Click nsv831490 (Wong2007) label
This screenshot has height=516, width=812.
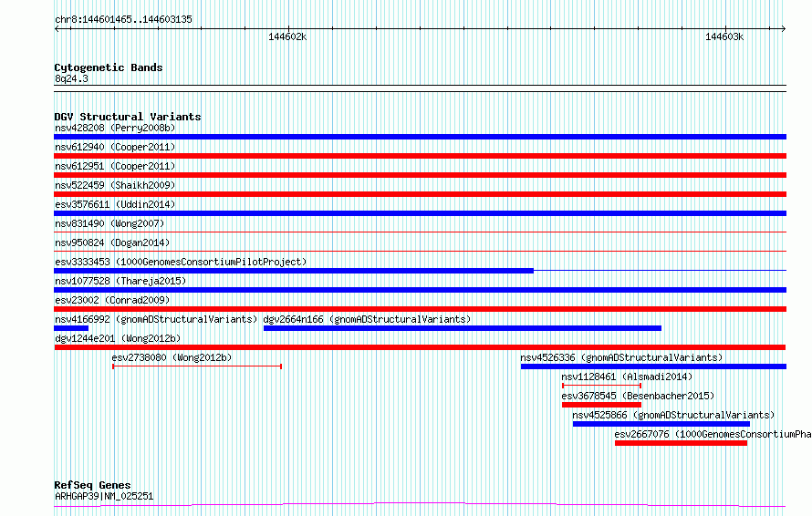109,223
